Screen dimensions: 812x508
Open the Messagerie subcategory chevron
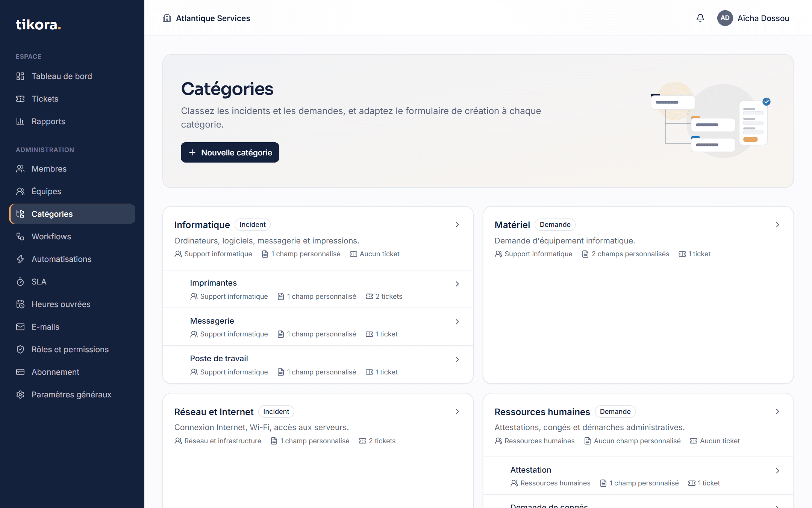tap(457, 322)
